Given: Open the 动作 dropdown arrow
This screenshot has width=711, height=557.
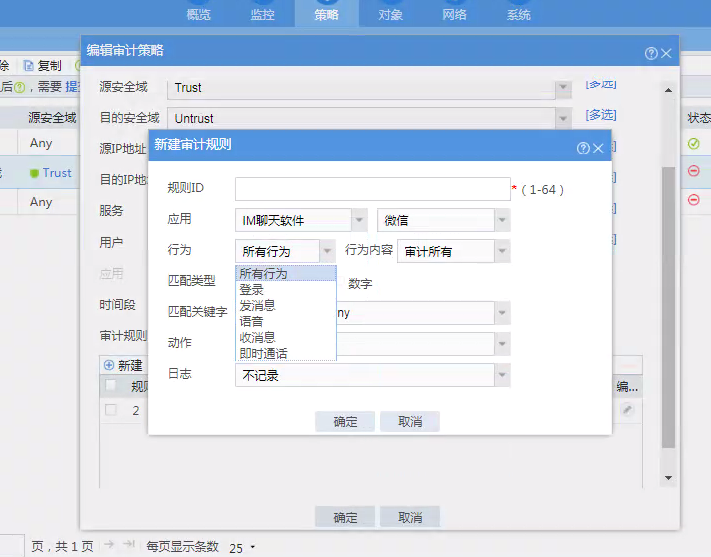Looking at the screenshot, I should [502, 344].
